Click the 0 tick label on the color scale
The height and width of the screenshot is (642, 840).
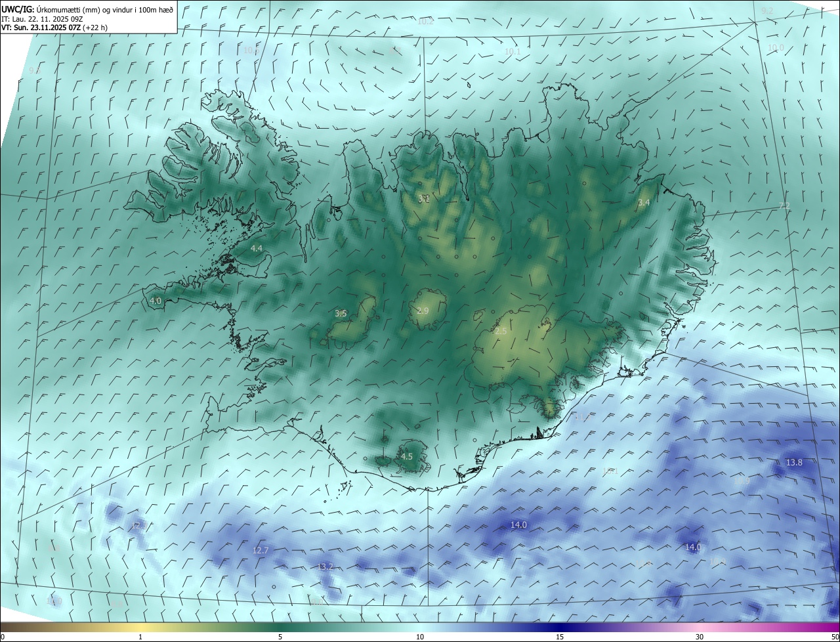click(3, 637)
